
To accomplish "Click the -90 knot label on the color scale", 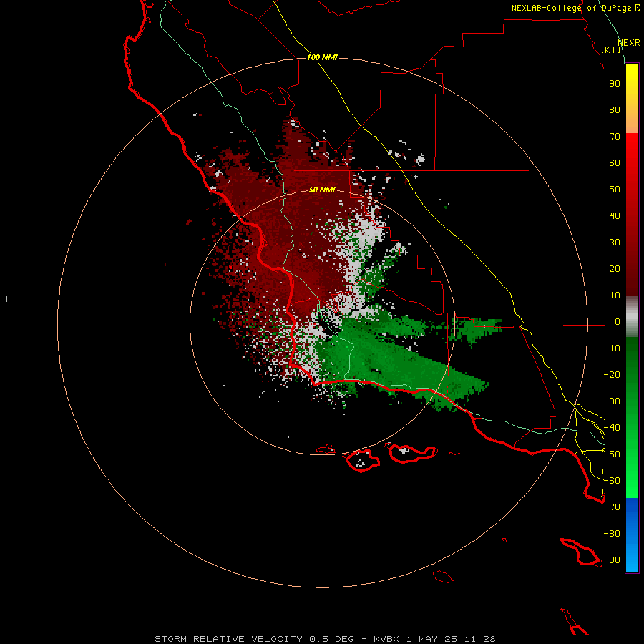I will pos(612,560).
